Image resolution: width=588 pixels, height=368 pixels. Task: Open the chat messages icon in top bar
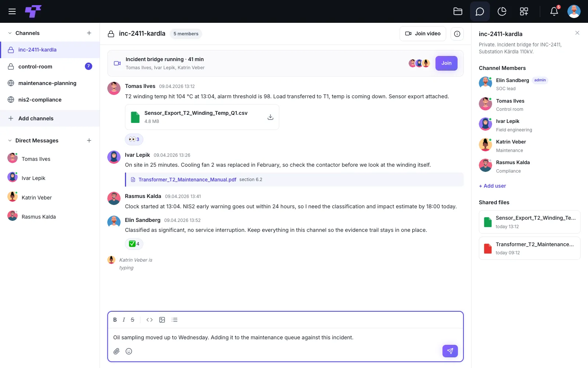point(480,11)
